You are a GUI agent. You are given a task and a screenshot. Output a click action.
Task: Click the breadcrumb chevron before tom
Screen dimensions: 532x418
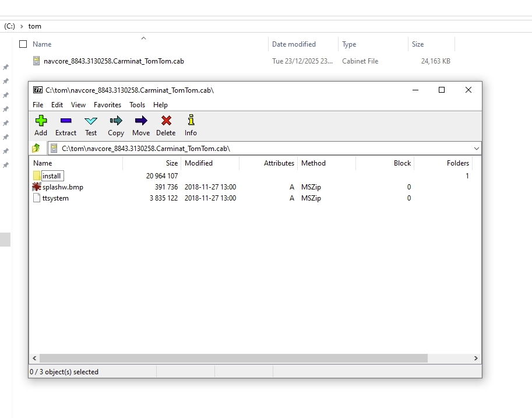22,26
